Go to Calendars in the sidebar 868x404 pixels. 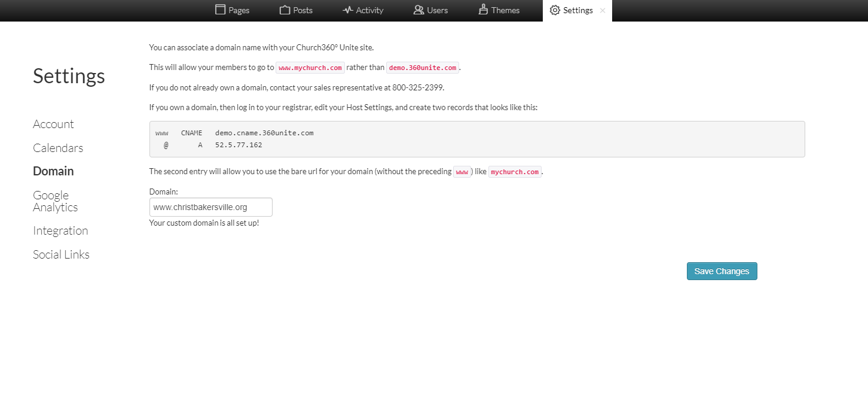[x=58, y=148]
